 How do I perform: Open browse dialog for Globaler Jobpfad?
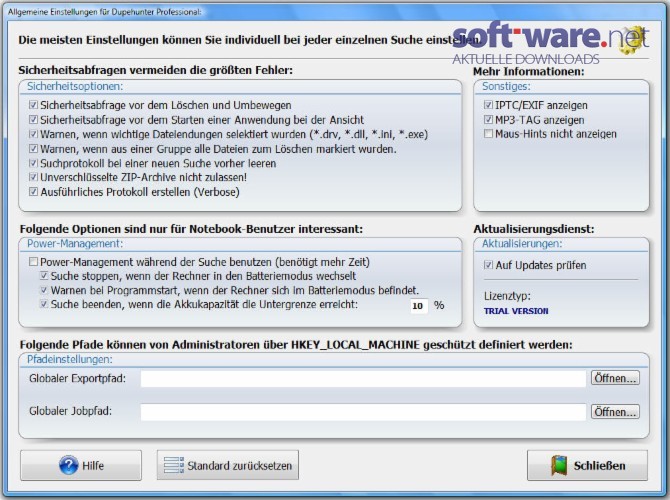pos(615,412)
